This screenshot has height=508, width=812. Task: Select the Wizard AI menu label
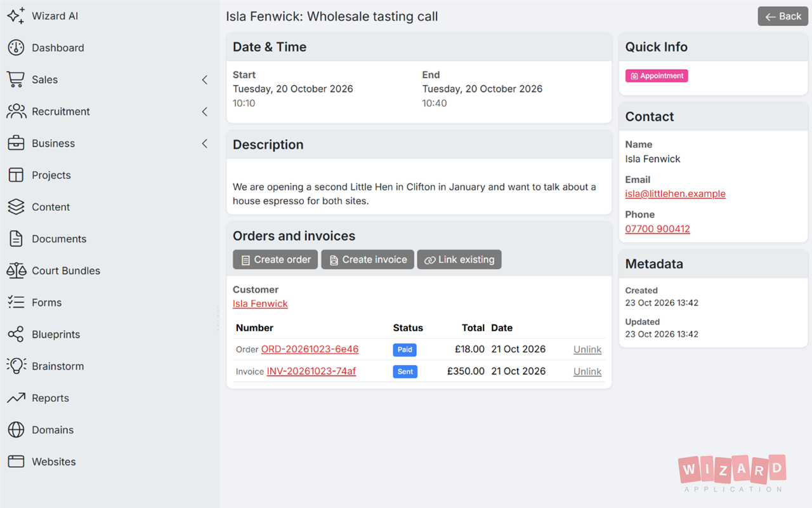55,16
